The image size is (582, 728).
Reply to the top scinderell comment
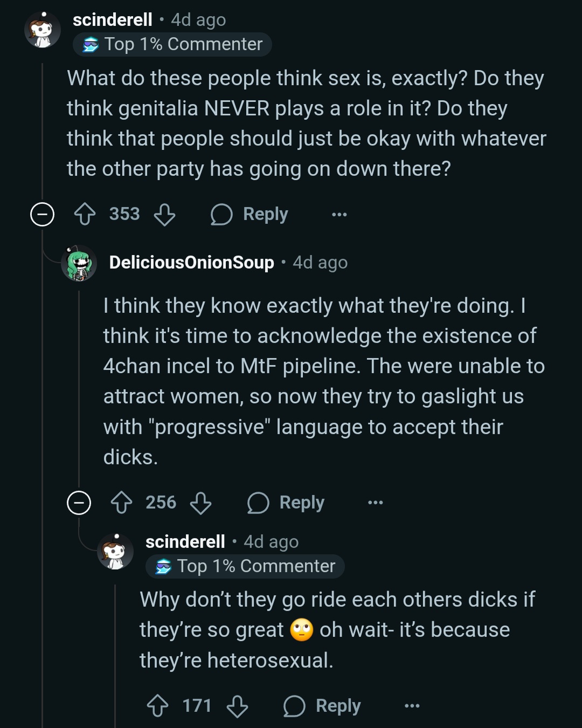250,214
